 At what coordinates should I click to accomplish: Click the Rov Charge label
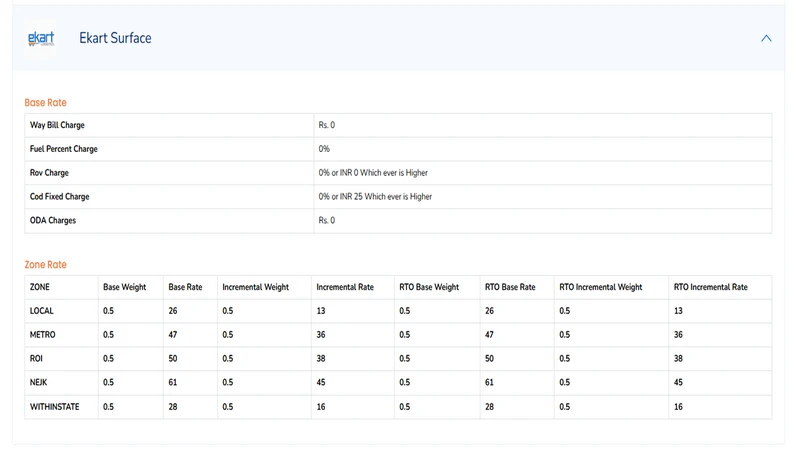click(x=49, y=173)
